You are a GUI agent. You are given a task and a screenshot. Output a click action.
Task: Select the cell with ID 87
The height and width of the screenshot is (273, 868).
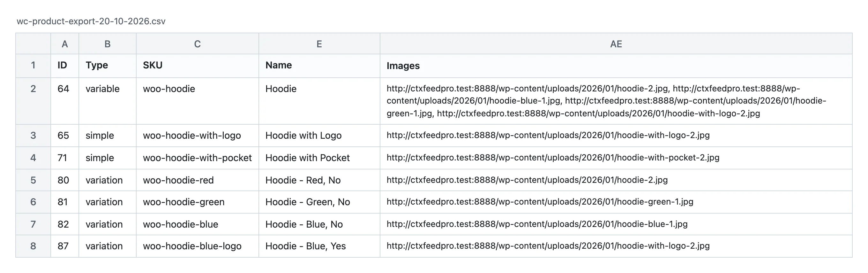click(65, 246)
